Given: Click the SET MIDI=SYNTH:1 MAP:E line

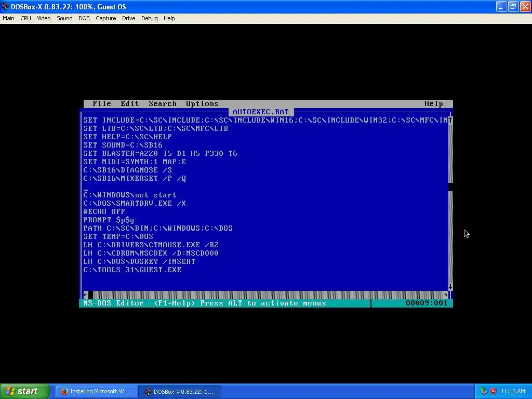Looking at the screenshot, I should [135, 162].
